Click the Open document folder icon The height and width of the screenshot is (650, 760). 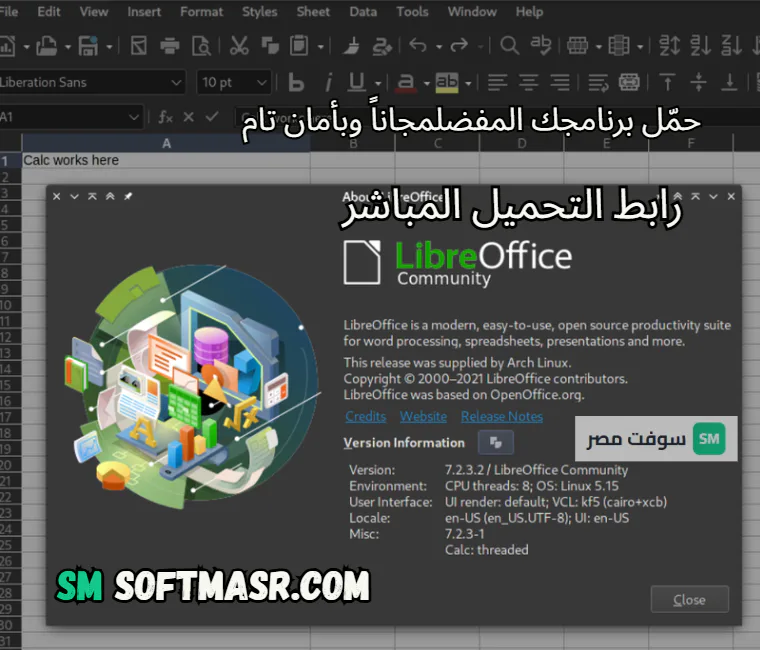(47, 46)
